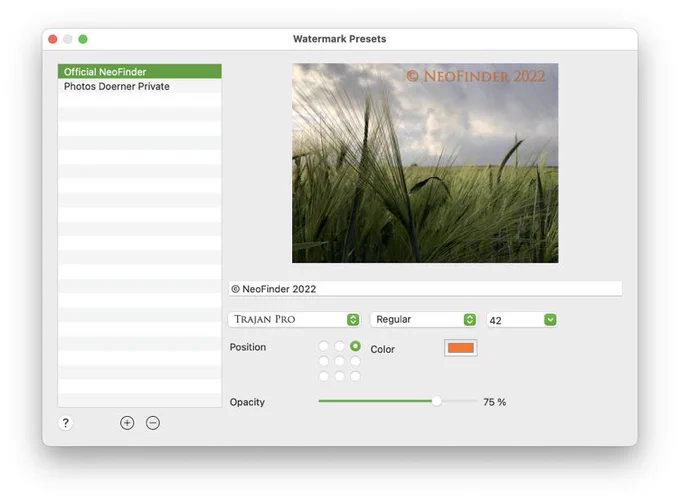
Task: Select bottom-center watermark position
Action: pos(340,376)
